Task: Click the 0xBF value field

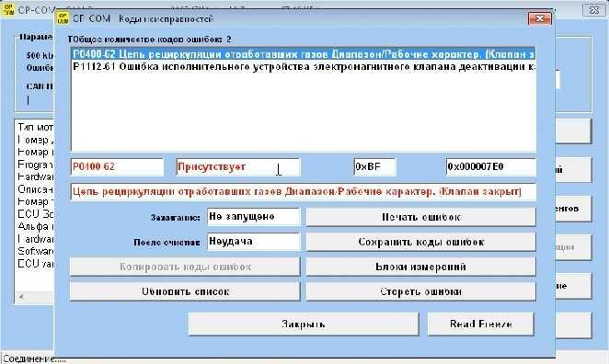Action: [374, 167]
